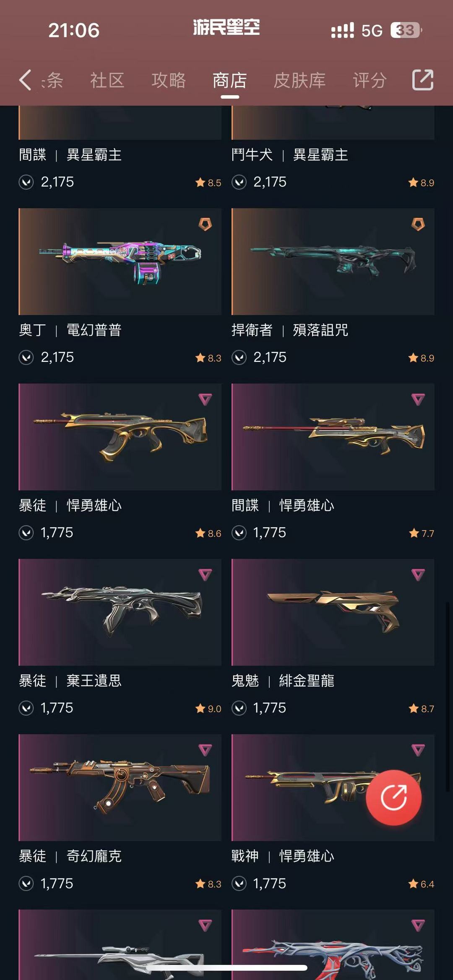453x980 pixels.
Task: Open the 攻略 tab
Action: point(169,80)
